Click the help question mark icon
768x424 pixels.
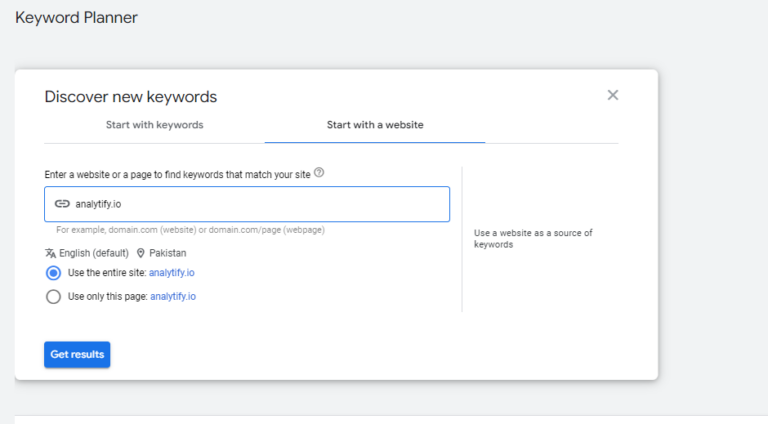pyautogui.click(x=319, y=172)
